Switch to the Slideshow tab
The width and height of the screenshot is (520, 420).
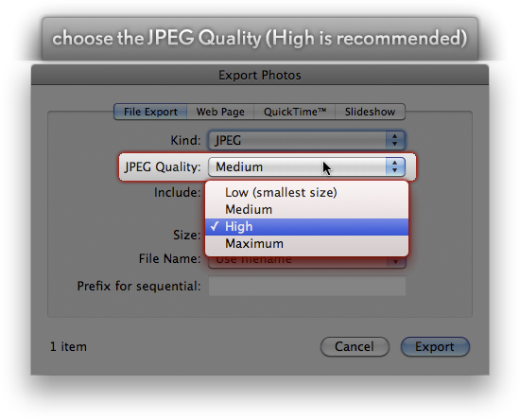pyautogui.click(x=370, y=112)
